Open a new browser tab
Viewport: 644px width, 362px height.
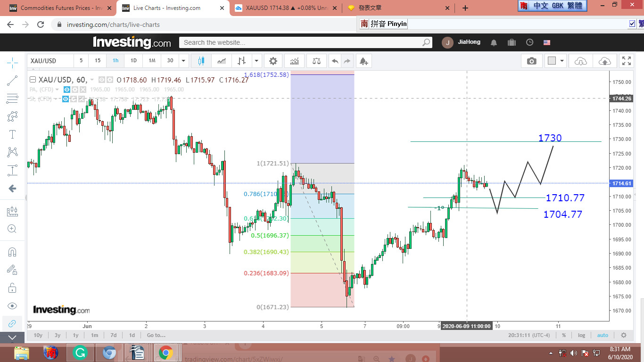pos(465,8)
